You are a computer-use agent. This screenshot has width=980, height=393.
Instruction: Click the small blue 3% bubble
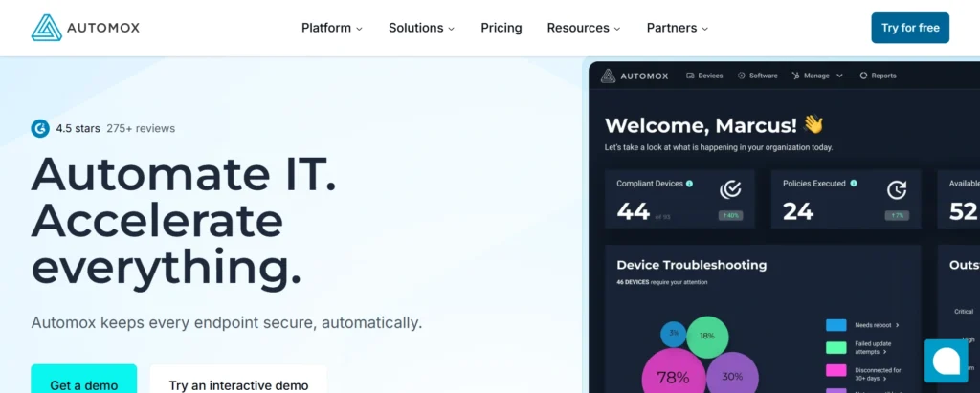click(x=674, y=334)
